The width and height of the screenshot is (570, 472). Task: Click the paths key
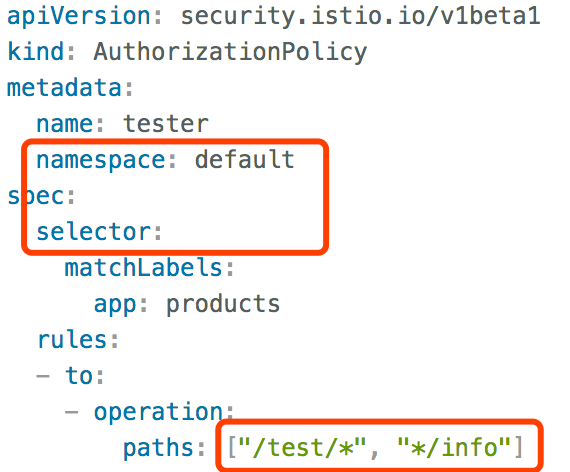click(x=158, y=448)
